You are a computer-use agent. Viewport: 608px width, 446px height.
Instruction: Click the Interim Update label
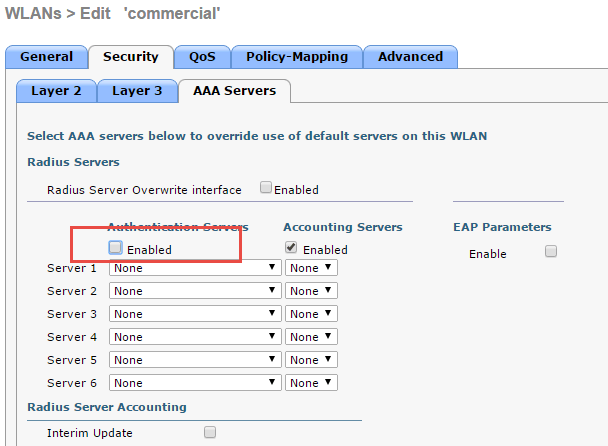coord(90,433)
